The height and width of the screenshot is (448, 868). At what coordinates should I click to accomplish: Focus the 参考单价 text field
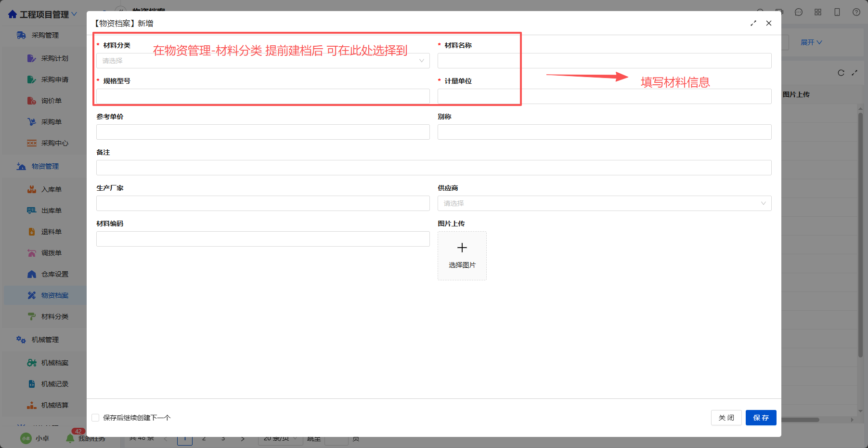click(x=263, y=132)
